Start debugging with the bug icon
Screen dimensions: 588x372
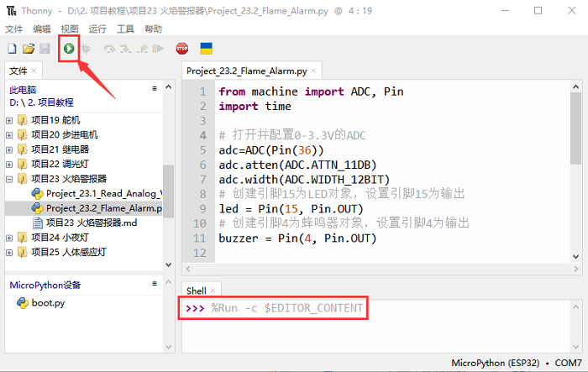pos(85,49)
